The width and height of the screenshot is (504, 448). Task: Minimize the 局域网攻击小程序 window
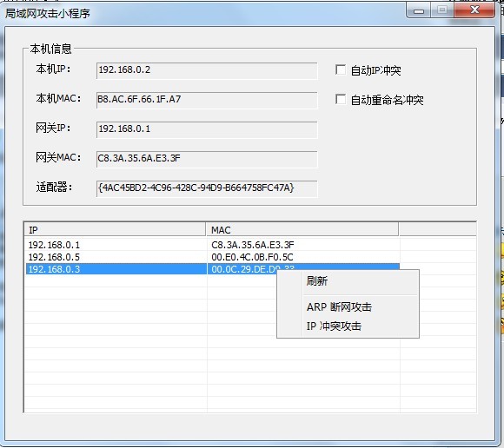[x=419, y=11]
